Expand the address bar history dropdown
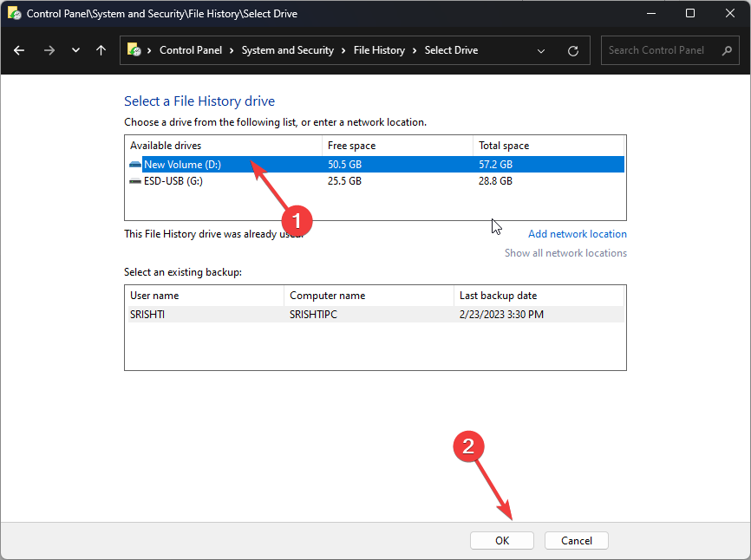This screenshot has height=560, width=751. pos(541,50)
